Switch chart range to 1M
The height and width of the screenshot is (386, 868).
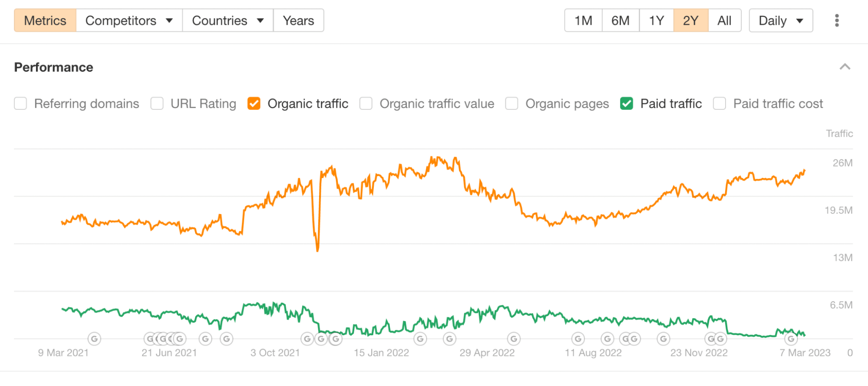[x=583, y=20]
